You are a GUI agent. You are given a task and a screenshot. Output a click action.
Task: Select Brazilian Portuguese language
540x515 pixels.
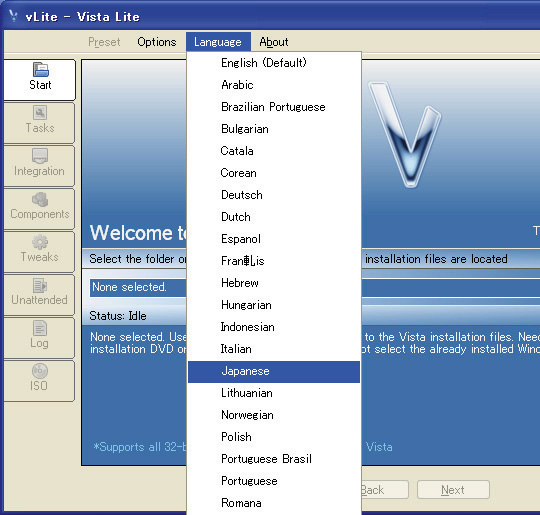(274, 107)
